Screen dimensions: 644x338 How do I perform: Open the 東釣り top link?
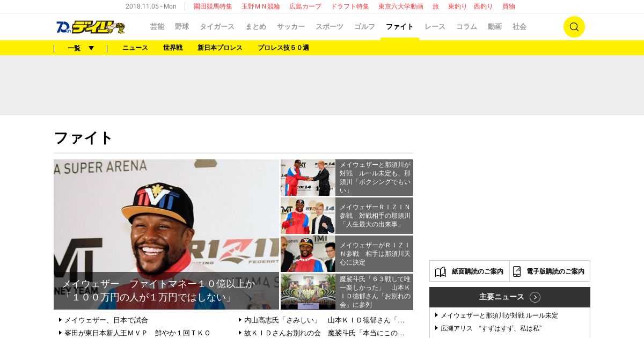coord(457,6)
